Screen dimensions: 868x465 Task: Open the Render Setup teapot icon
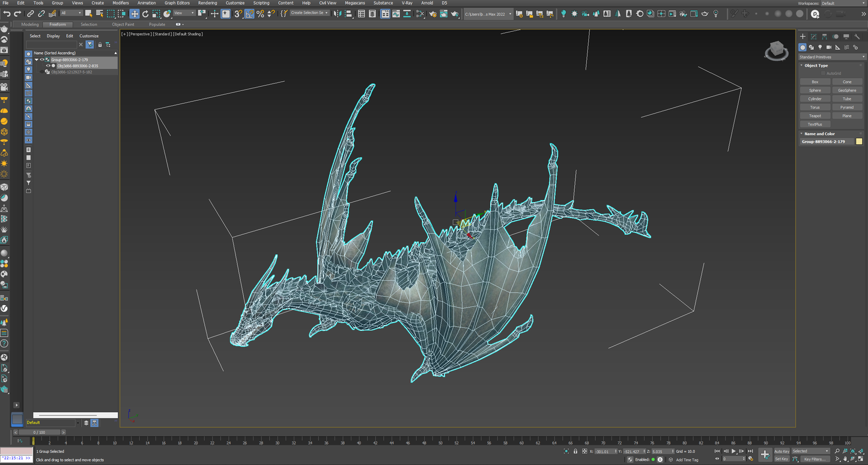[432, 13]
